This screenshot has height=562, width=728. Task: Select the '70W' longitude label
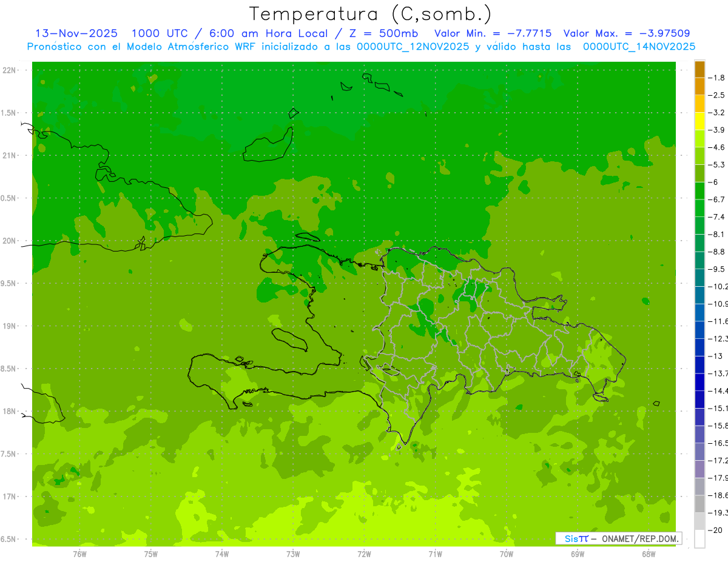(507, 554)
